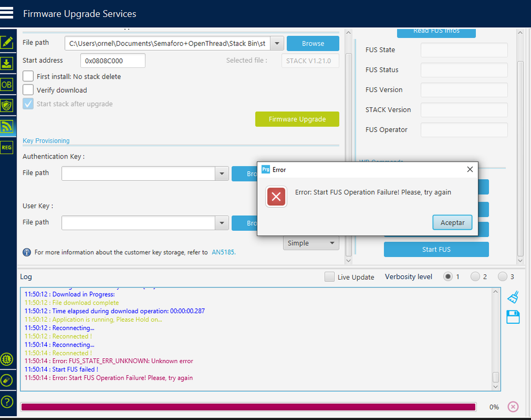This screenshot has height=420, width=531.
Task: Click the FUS State field
Action: coord(464,50)
